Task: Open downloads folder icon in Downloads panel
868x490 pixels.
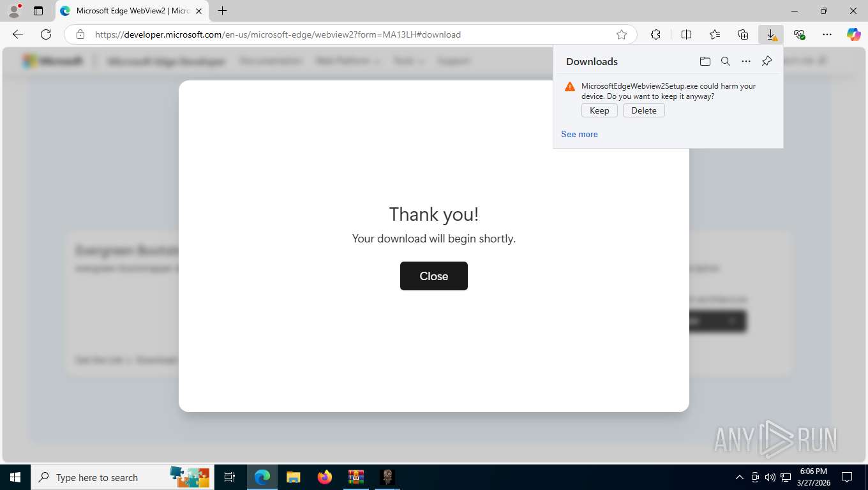Action: (705, 61)
